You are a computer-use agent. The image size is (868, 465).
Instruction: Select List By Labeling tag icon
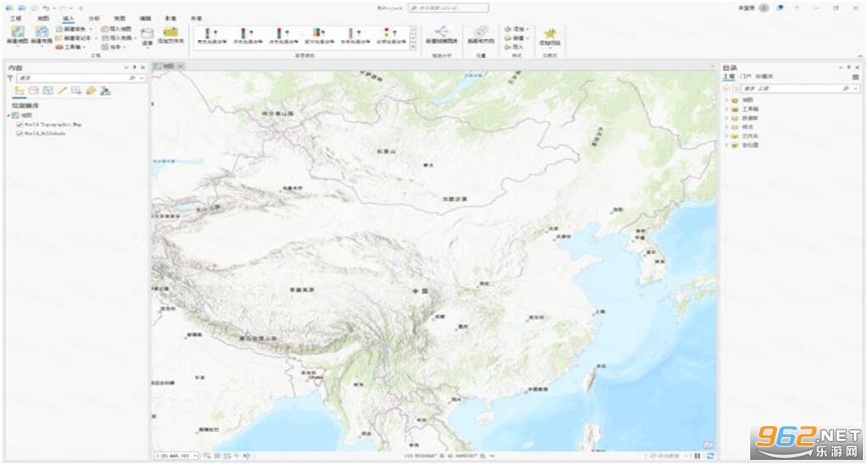[x=91, y=91]
